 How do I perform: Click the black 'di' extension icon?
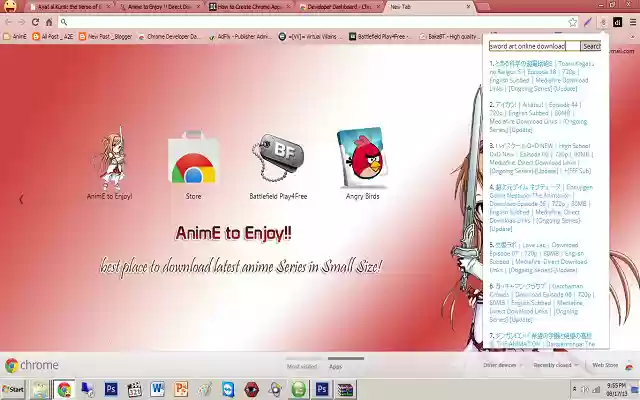pos(617,22)
